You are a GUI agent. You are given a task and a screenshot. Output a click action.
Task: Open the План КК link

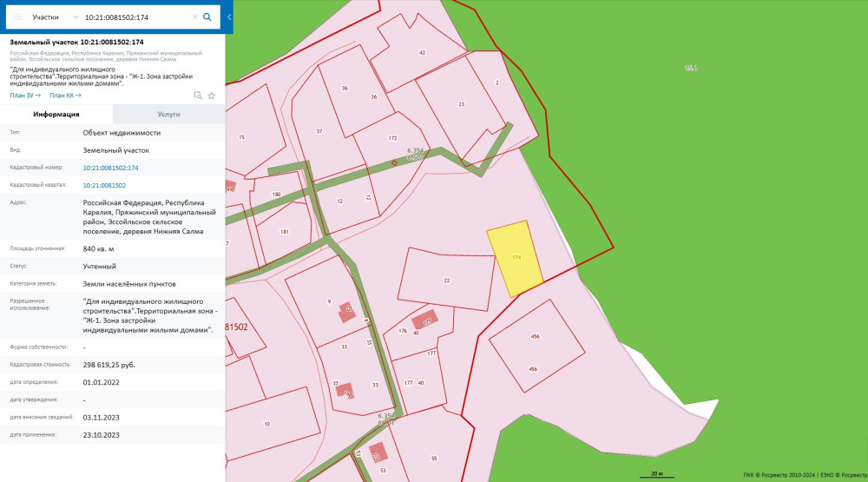point(65,96)
